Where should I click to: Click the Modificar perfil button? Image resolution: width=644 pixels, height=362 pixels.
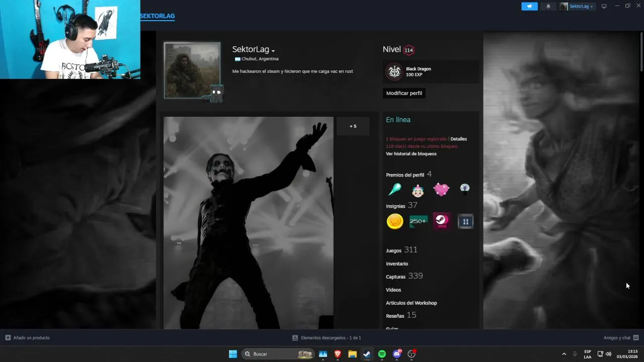(x=404, y=93)
